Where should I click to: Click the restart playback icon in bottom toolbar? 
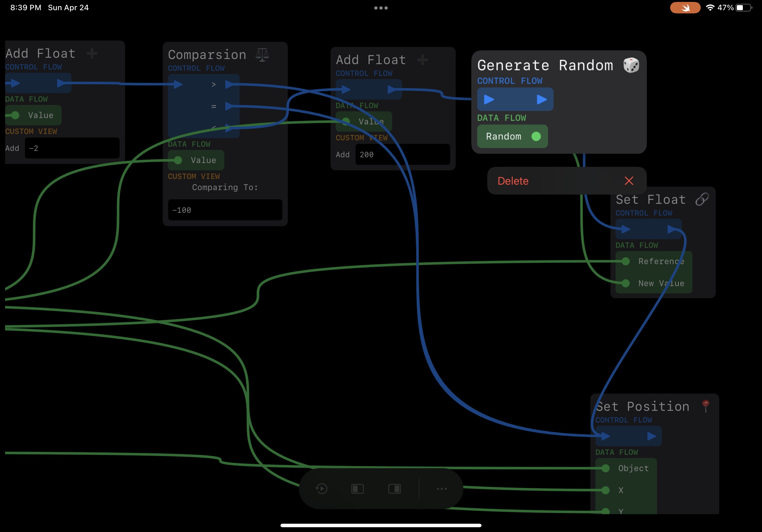[321, 489]
